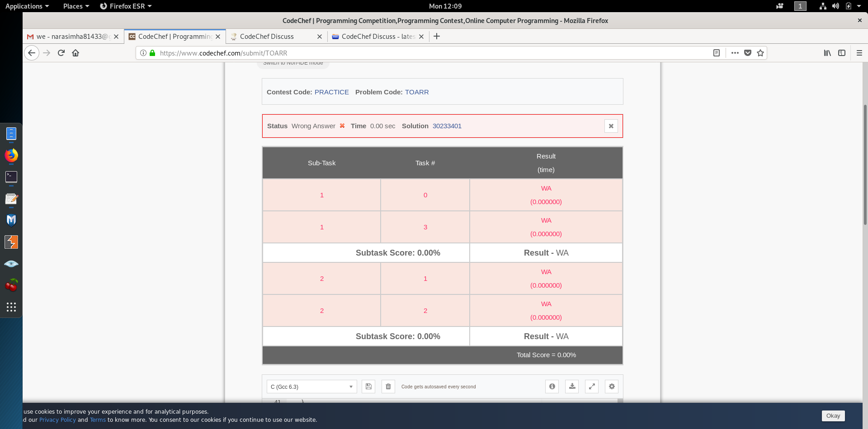Open Metasploit from the dock
The image size is (868, 429).
11,220
